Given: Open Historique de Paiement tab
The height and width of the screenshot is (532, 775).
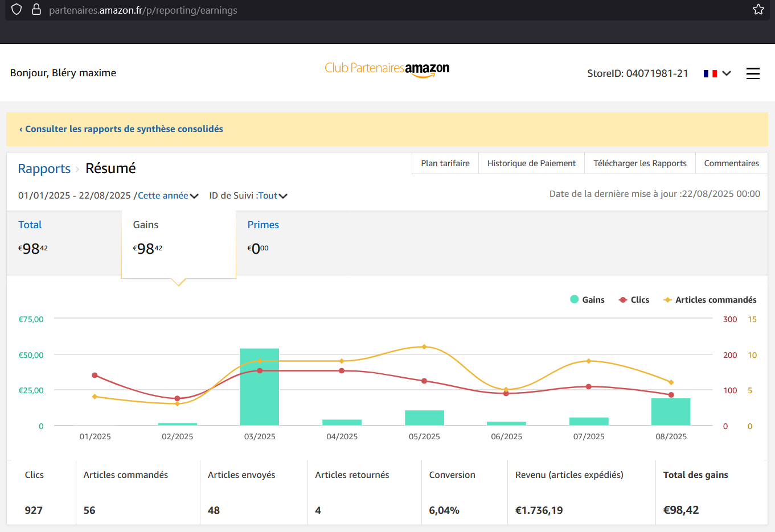Looking at the screenshot, I should pyautogui.click(x=531, y=163).
